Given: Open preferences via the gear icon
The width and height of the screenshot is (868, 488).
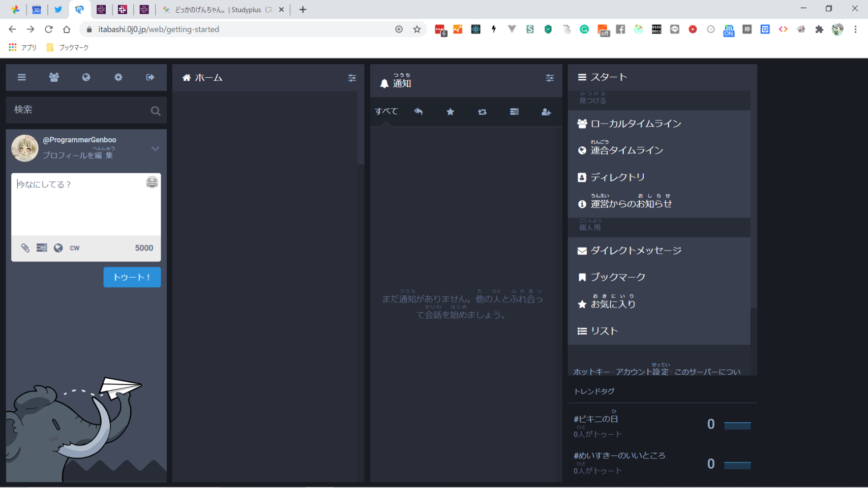Looking at the screenshot, I should tap(118, 77).
